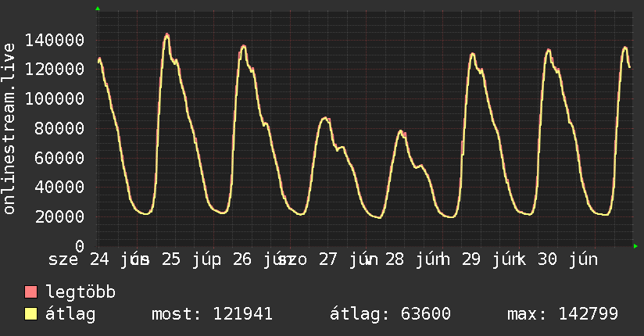Click the curve peak of day 27

[x=325, y=119]
